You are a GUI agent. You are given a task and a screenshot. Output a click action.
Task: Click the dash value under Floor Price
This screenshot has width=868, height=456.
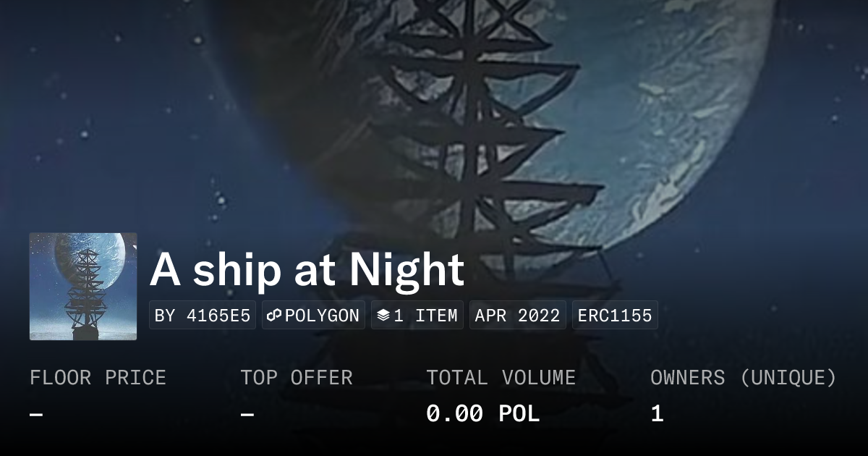point(36,414)
